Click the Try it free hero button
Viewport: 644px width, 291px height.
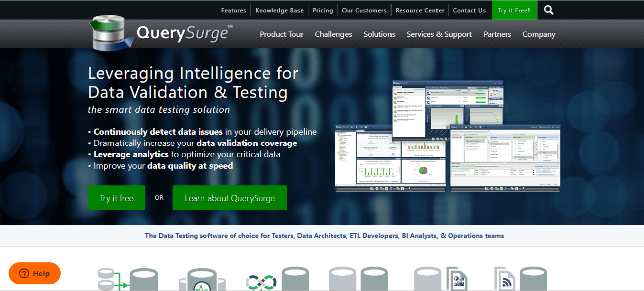tap(116, 198)
